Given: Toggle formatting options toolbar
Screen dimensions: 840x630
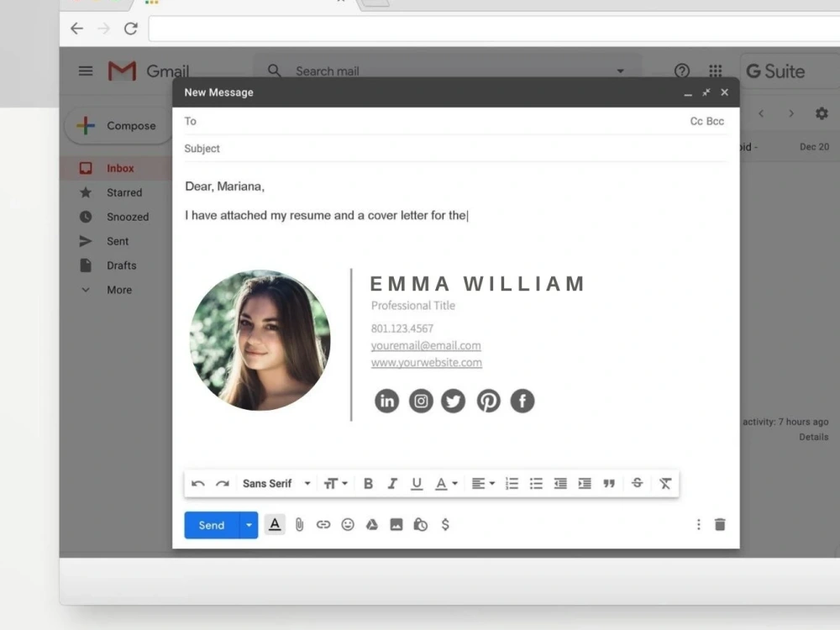Looking at the screenshot, I should coord(275,524).
